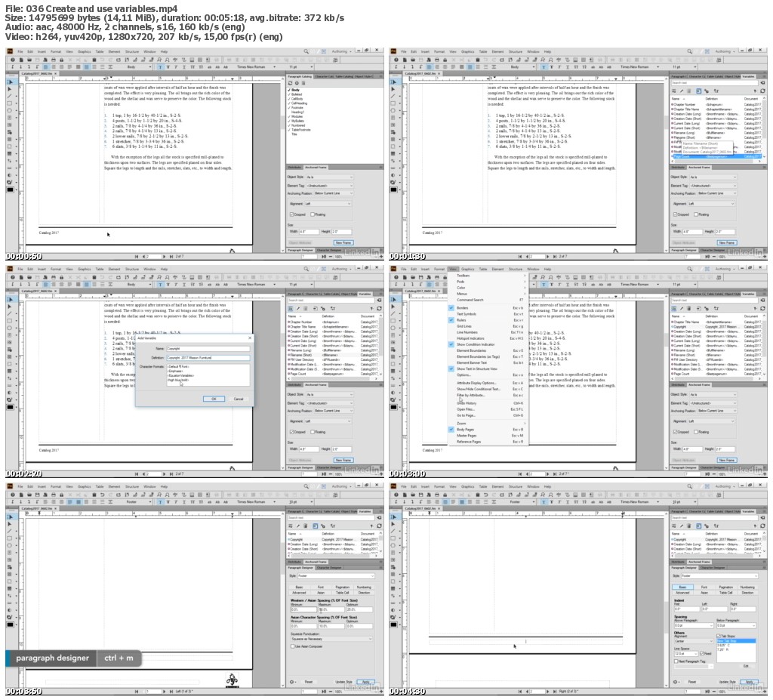
Task: Click black fill swatch in 00:03:50 tool palette
Action: (x=10, y=624)
